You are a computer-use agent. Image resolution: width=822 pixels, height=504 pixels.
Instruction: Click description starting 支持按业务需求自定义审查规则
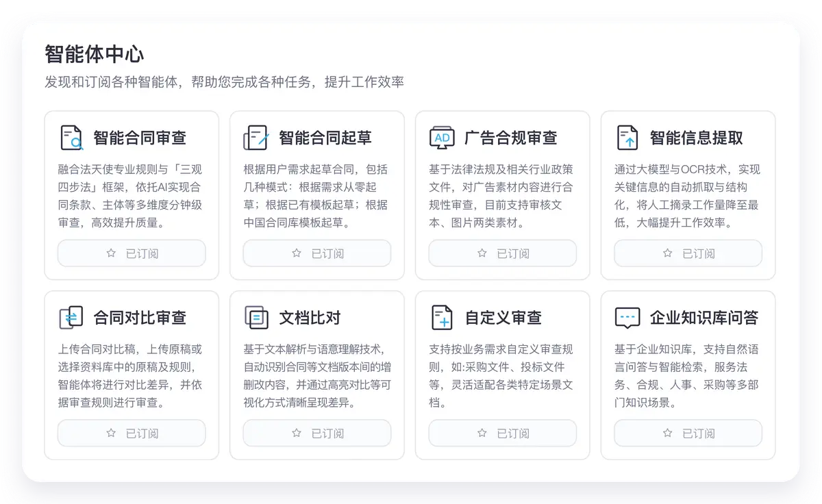click(501, 376)
